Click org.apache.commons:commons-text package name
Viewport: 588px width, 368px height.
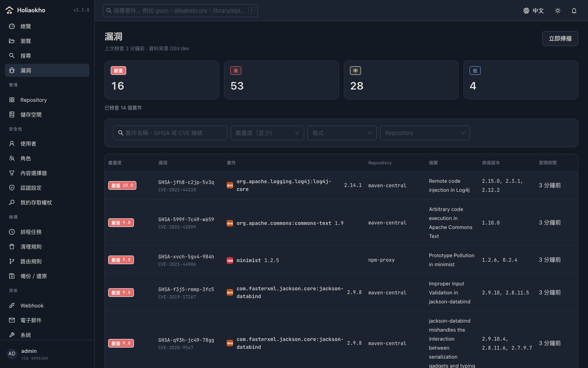284,223
